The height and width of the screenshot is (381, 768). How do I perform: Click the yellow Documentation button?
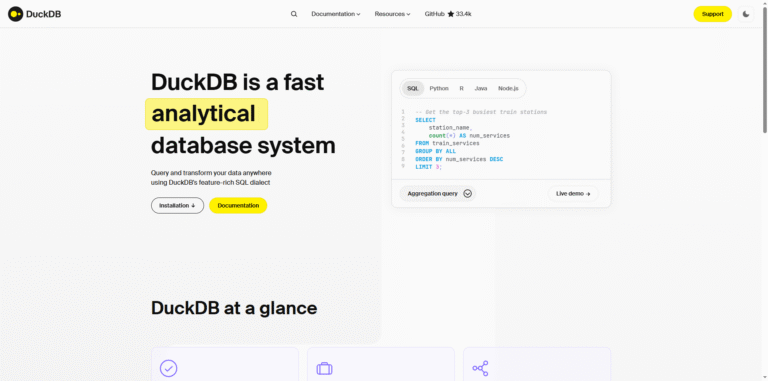pyautogui.click(x=238, y=206)
